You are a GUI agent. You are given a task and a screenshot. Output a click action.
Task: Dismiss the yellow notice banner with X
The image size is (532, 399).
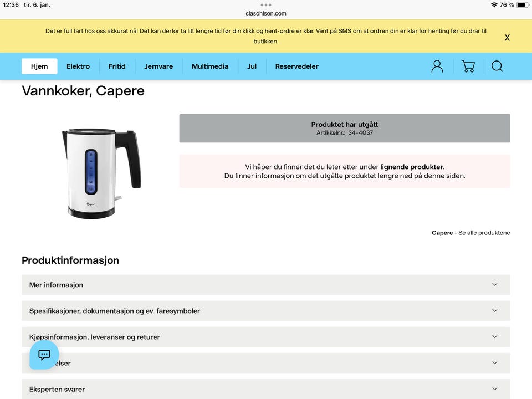[507, 38]
